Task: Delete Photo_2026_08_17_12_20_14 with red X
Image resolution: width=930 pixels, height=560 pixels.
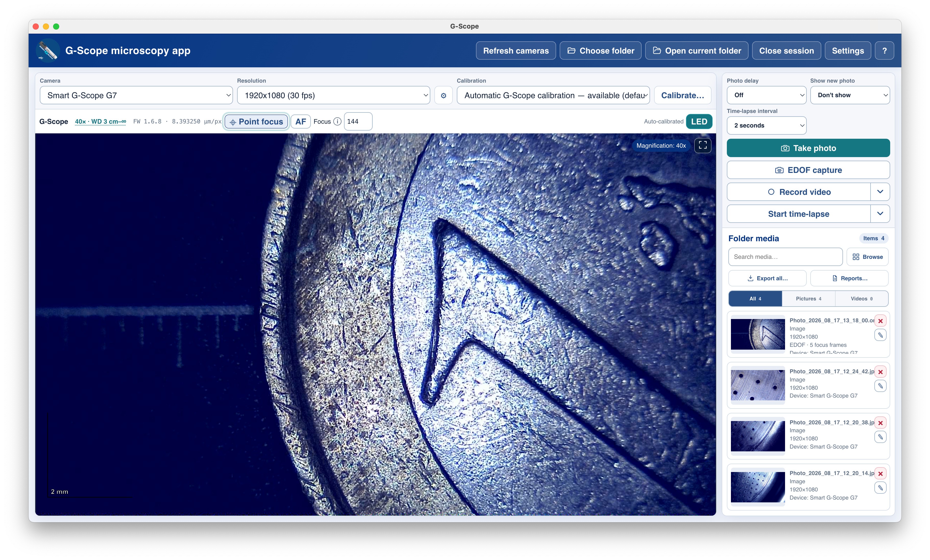Action: pos(880,474)
